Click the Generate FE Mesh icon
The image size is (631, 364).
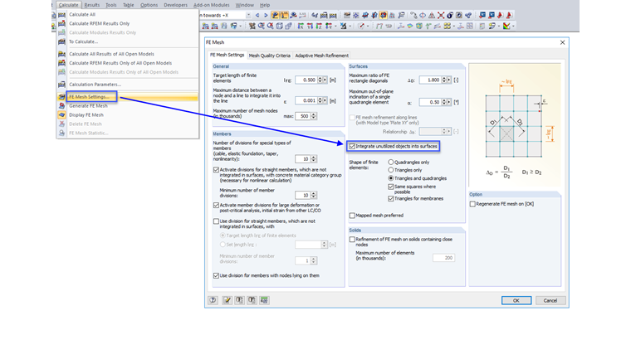[61, 105]
